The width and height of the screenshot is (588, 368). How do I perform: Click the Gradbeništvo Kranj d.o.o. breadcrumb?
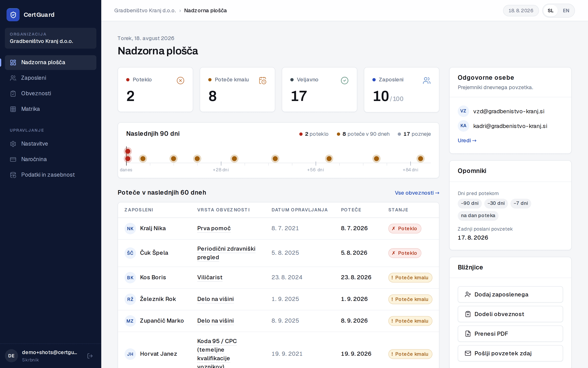145,10
